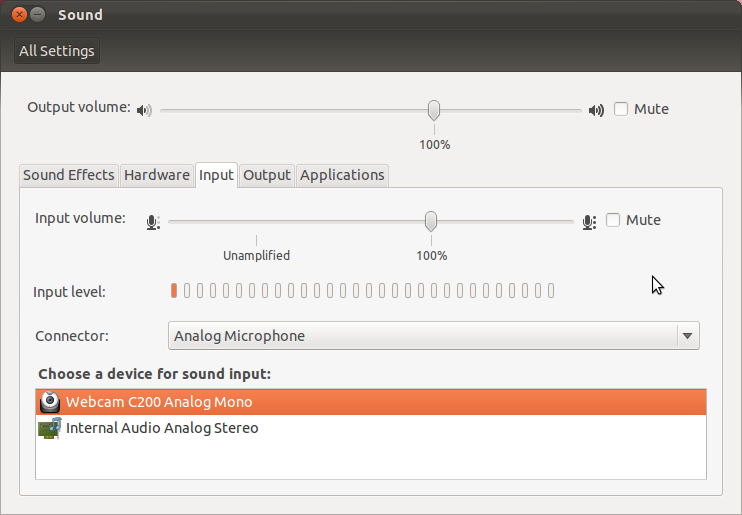Switch to the Output tab
This screenshot has width=742, height=515.
267,175
